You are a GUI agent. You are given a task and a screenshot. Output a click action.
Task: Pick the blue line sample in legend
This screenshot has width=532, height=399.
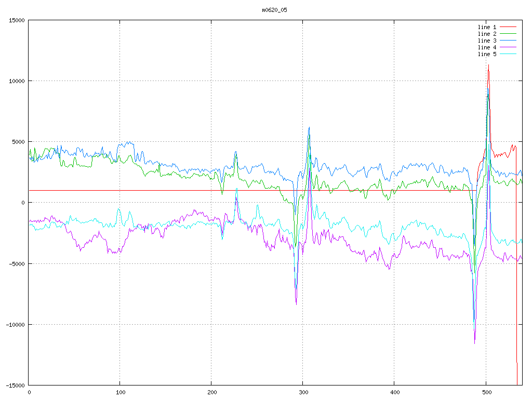(x=508, y=41)
